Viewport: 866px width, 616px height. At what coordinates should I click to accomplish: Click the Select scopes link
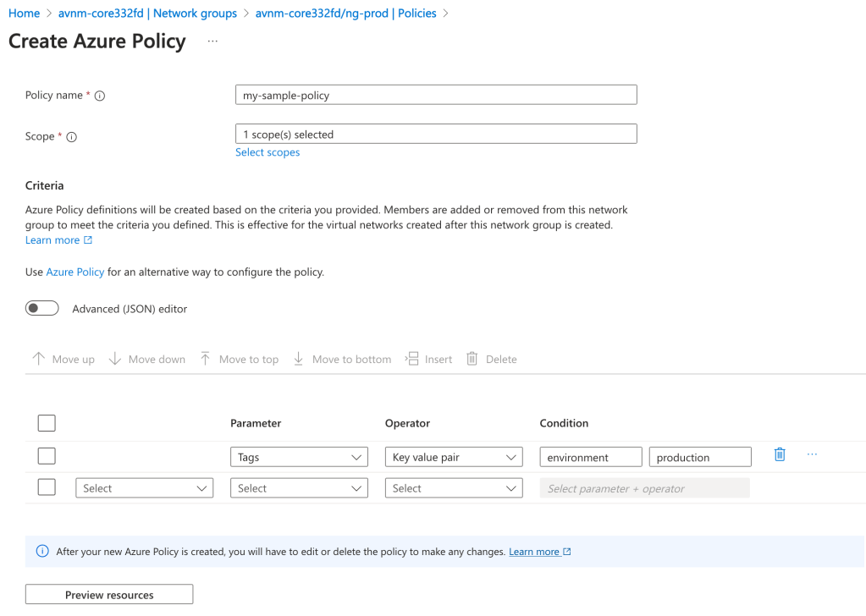(x=268, y=152)
